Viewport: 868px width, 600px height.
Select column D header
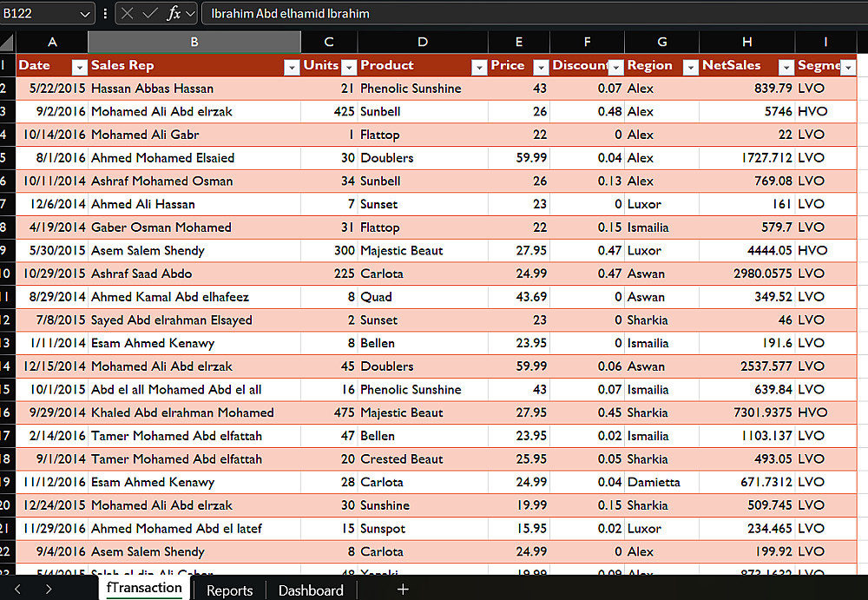click(x=423, y=42)
